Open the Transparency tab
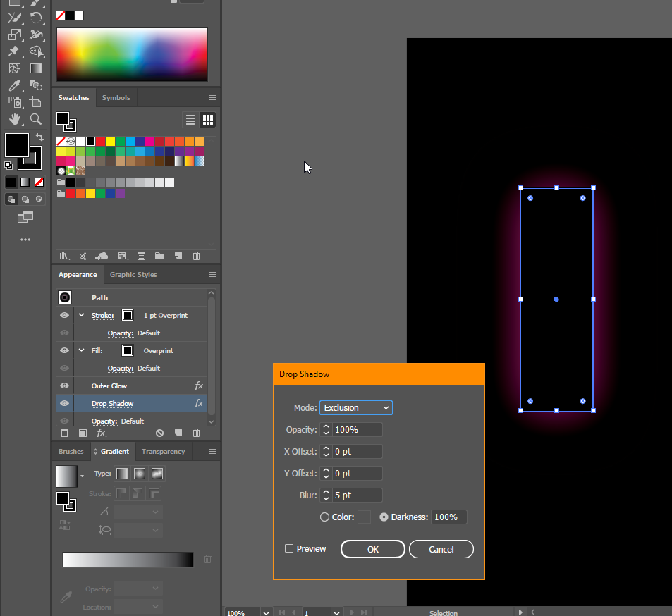The image size is (672, 616). [163, 452]
